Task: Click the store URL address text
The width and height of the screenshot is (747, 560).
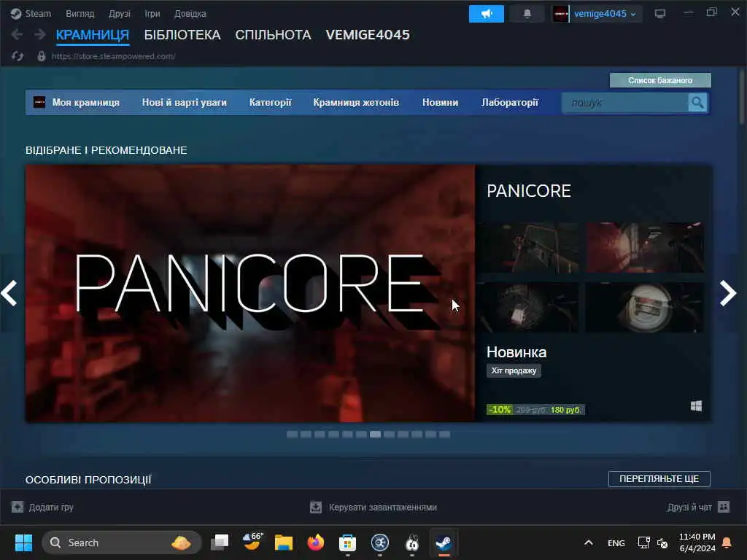Action: [113, 56]
